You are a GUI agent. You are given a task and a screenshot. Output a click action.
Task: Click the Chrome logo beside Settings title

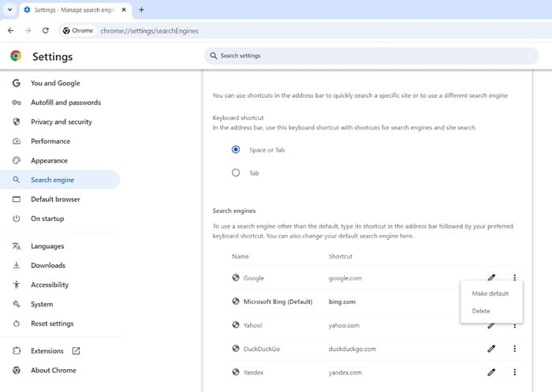16,56
